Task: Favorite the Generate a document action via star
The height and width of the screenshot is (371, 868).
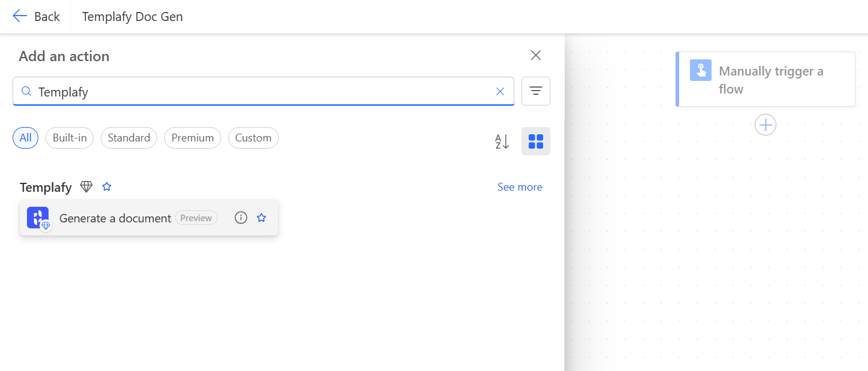Action: coord(261,218)
